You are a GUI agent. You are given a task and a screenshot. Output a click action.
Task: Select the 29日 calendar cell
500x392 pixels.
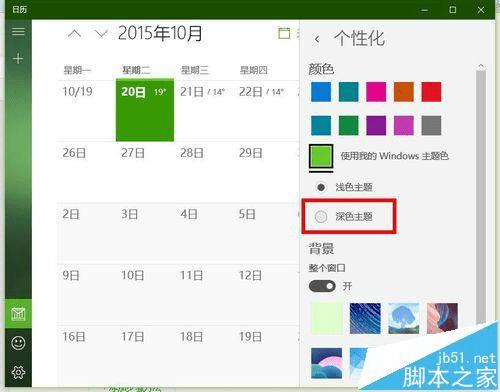[x=262, y=172]
